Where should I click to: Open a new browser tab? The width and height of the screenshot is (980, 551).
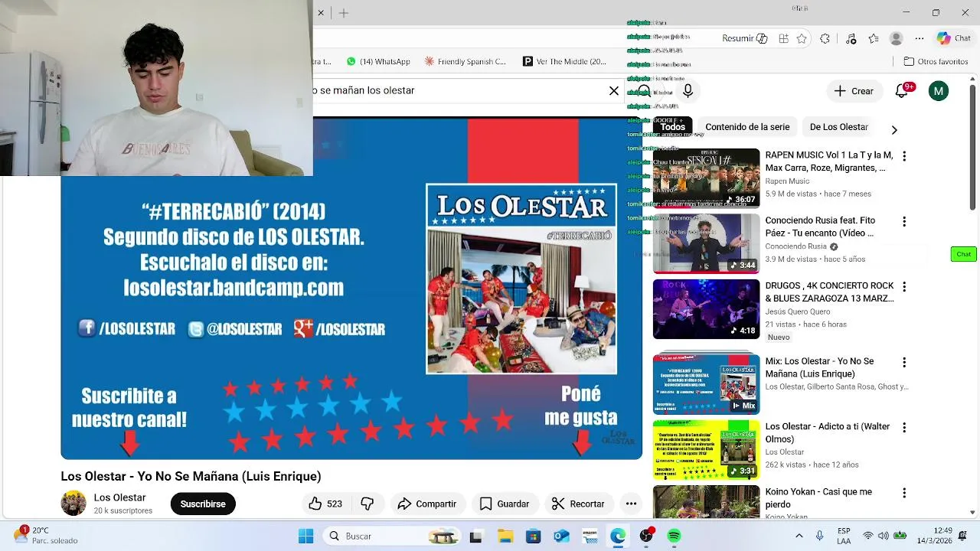(x=344, y=13)
